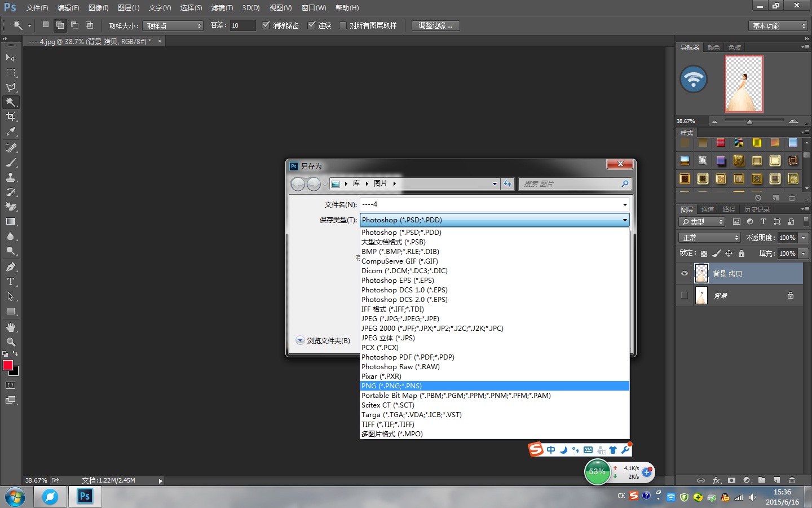
Task: Select the Path Selection tool
Action: point(10,296)
